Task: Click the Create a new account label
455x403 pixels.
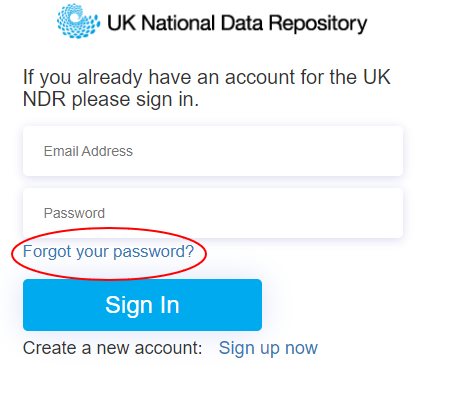Action: (x=113, y=348)
